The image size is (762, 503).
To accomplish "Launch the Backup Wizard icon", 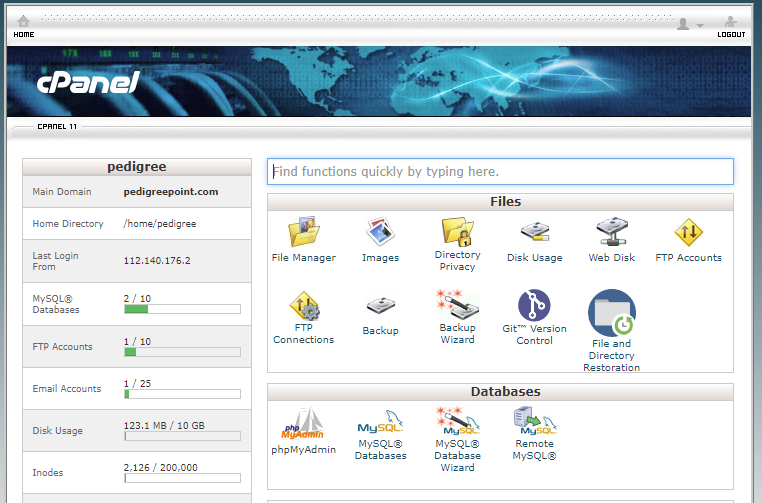I will [x=457, y=305].
